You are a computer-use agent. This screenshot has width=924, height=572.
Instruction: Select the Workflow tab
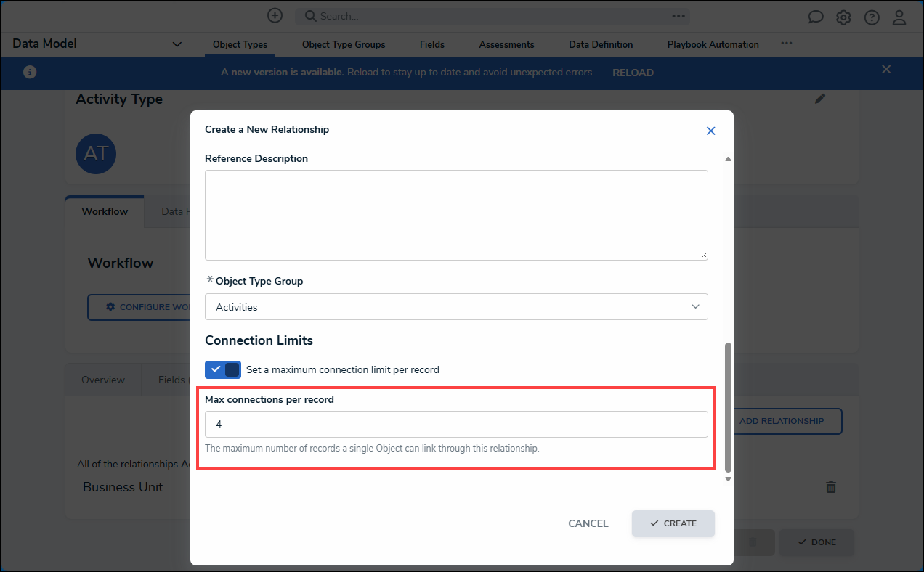tap(105, 211)
